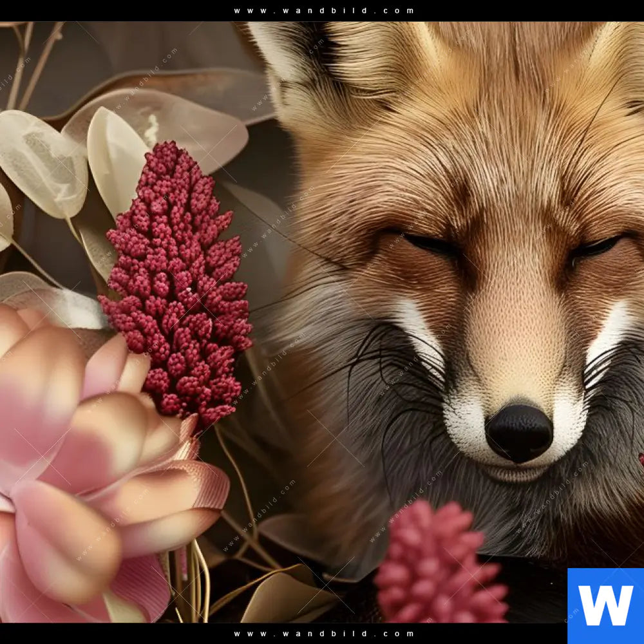The height and width of the screenshot is (644, 644).
Task: Click the blue W logo badge
Action: point(605,605)
